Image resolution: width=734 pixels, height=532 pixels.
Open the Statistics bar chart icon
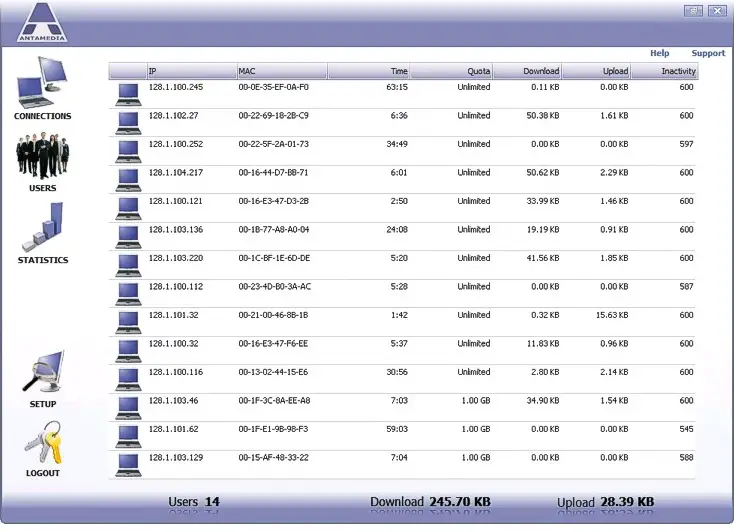point(42,227)
